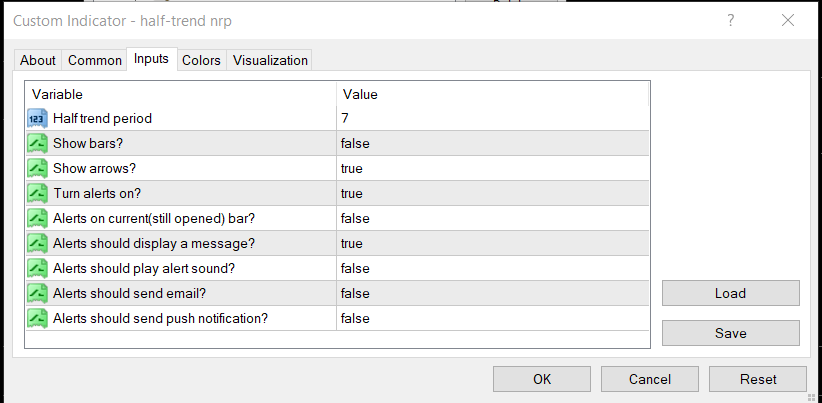Image resolution: width=822 pixels, height=403 pixels.
Task: Select the Show bars? false value
Action: [x=355, y=144]
